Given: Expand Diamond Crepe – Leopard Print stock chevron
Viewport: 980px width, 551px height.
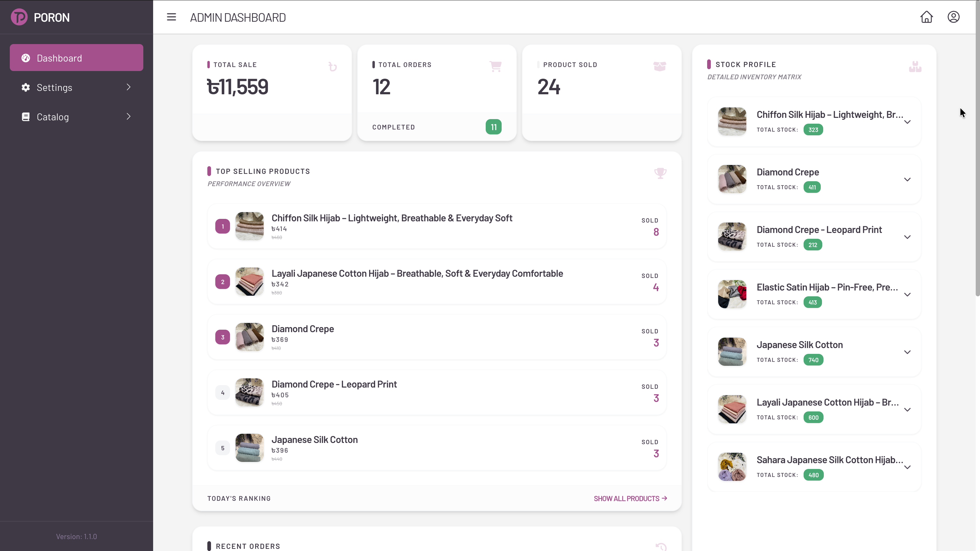Looking at the screenshot, I should point(907,237).
